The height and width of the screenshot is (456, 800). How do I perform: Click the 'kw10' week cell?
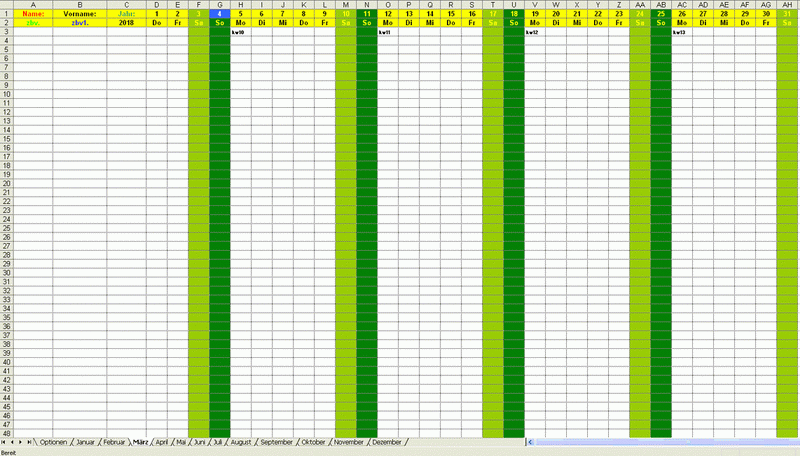[x=241, y=32]
